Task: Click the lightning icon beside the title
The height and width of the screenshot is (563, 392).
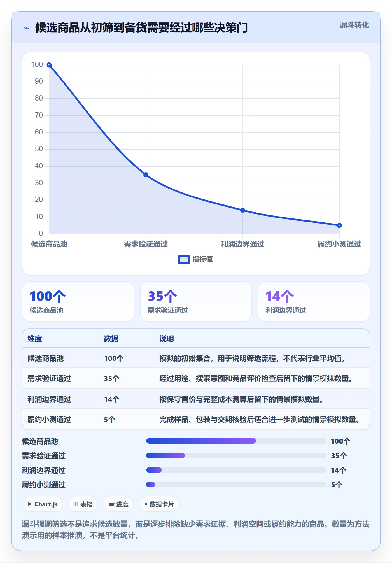Action: [x=27, y=28]
